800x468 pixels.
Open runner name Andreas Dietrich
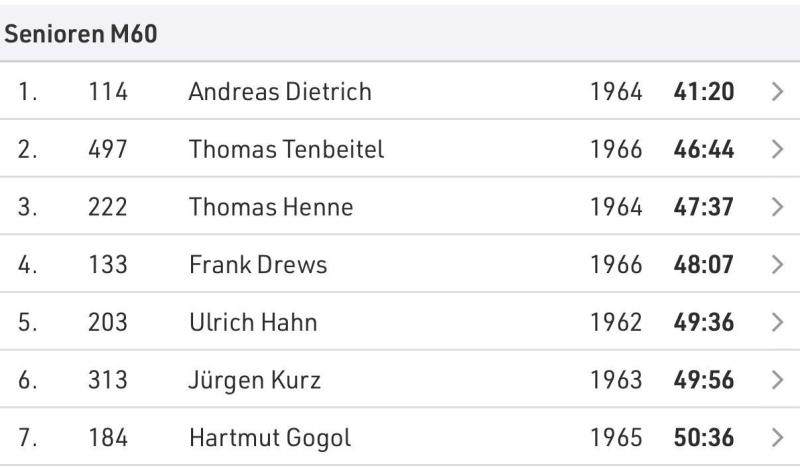click(279, 93)
